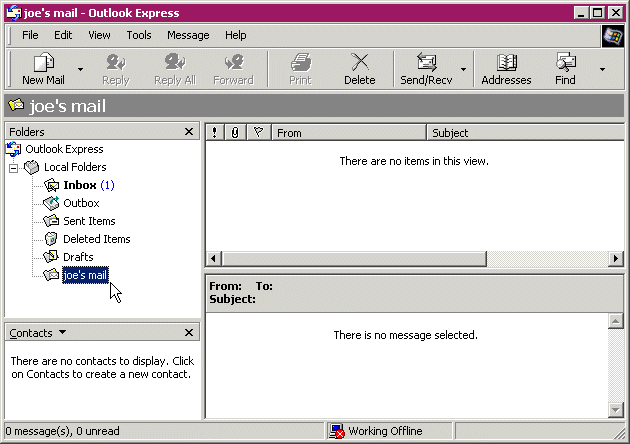This screenshot has width=630, height=444.
Task: Click the Working Offline status icon
Action: click(337, 431)
